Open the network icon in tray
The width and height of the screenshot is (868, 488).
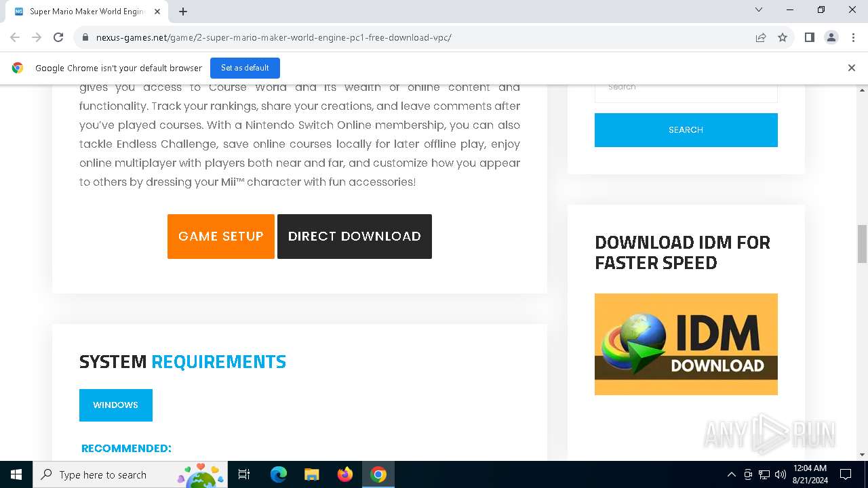point(764,474)
